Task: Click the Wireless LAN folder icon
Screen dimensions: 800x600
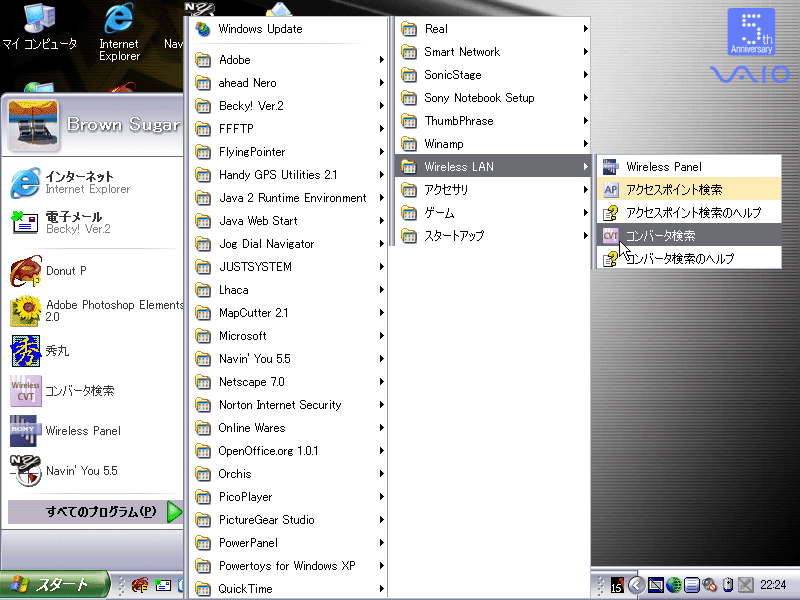Action: tap(409, 167)
